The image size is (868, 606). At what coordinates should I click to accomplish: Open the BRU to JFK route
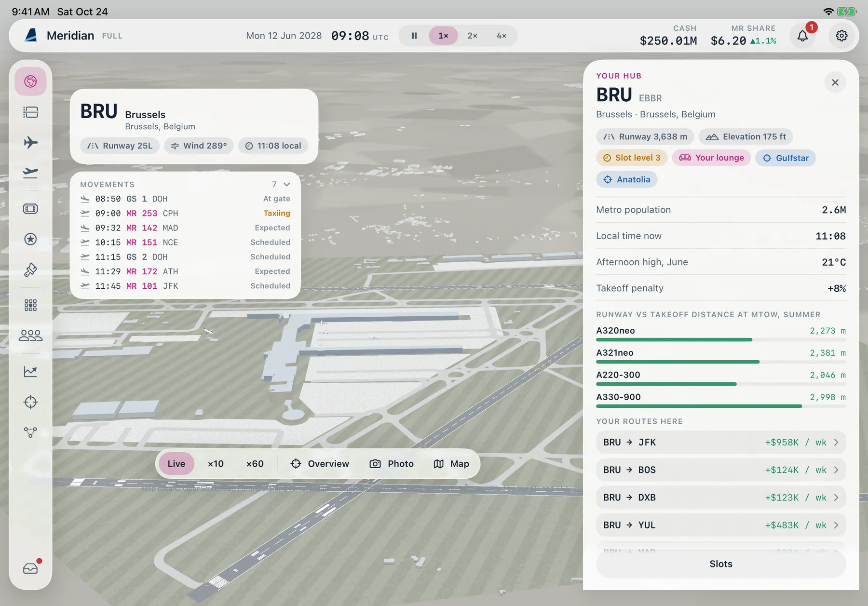721,442
